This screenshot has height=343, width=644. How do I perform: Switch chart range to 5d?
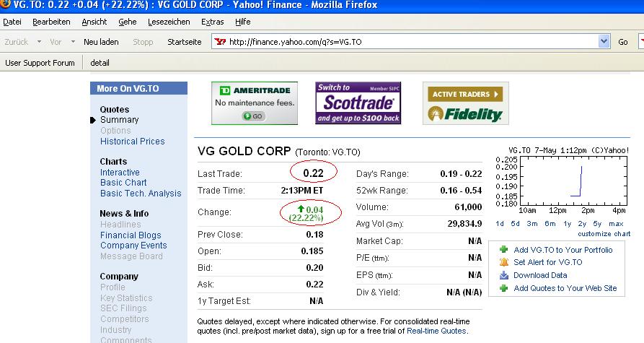click(x=515, y=223)
